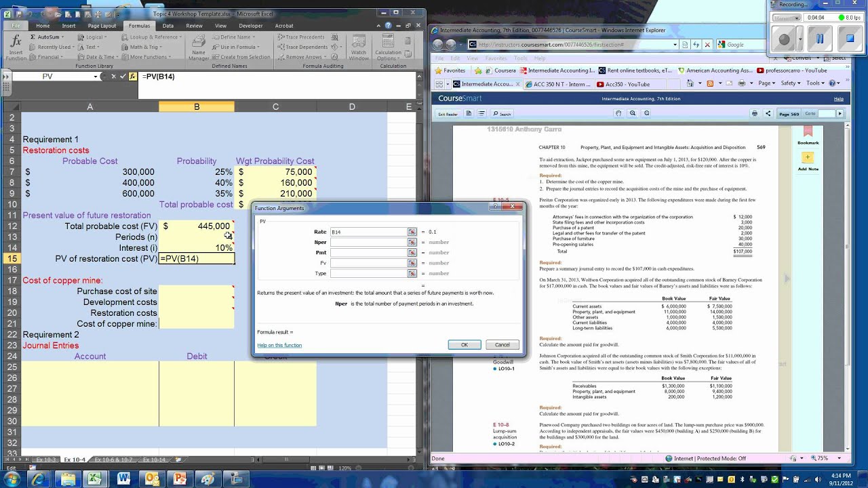This screenshot has width=868, height=488.
Task: Click Insert Function in the Excel ribbon
Action: (x=16, y=47)
